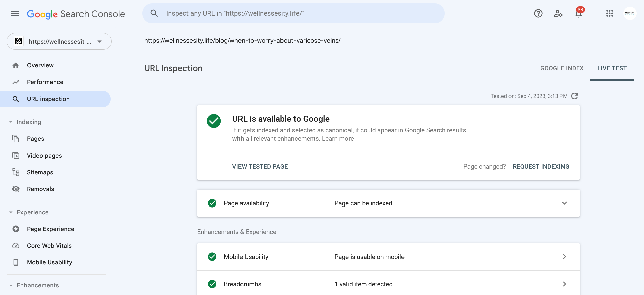Open users and permissions settings icon

[x=558, y=13]
